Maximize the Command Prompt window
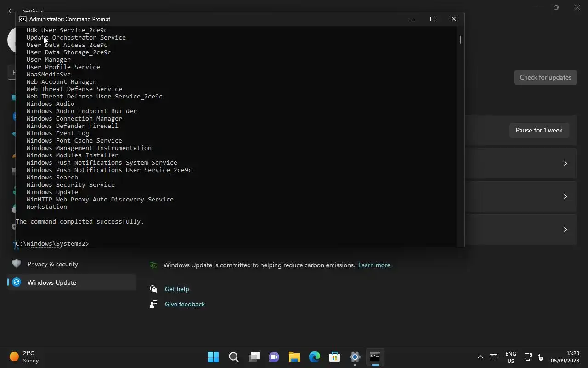 (x=433, y=19)
